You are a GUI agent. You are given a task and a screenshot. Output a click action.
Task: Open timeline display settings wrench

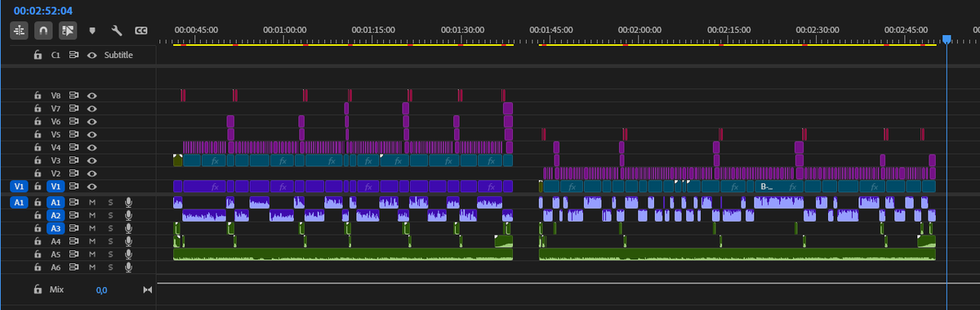[x=116, y=31]
